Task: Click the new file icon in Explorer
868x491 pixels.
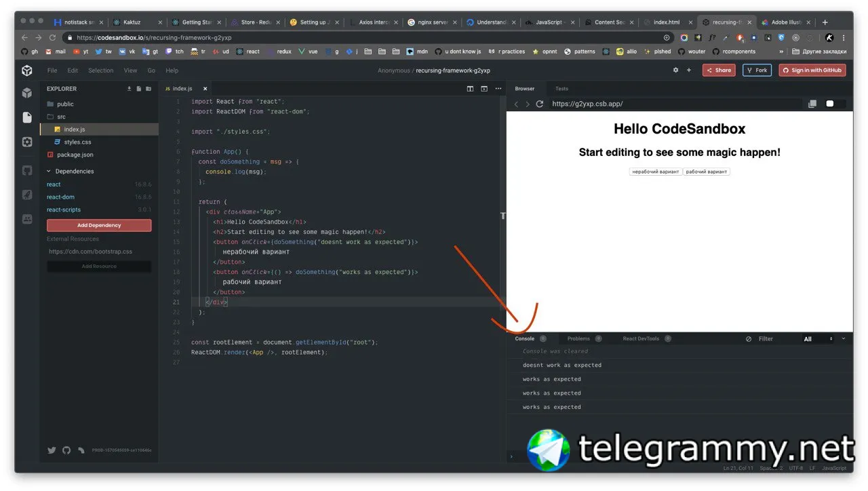Action: tap(139, 89)
